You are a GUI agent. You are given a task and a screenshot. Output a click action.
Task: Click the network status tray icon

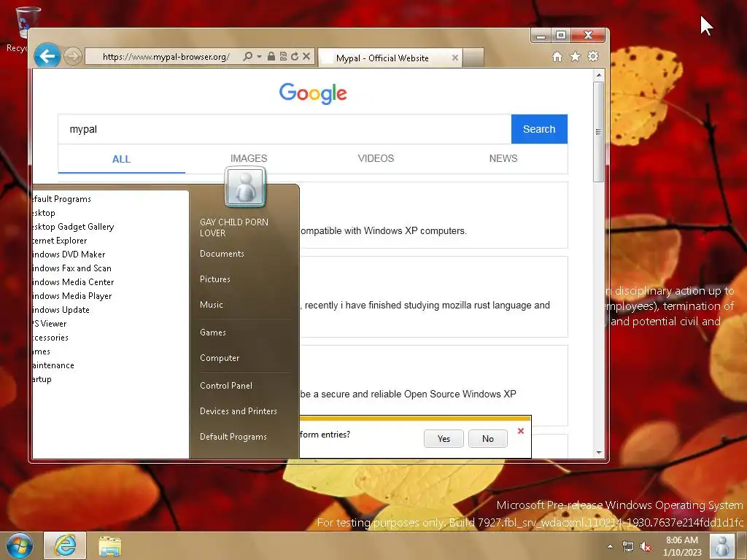(628, 546)
